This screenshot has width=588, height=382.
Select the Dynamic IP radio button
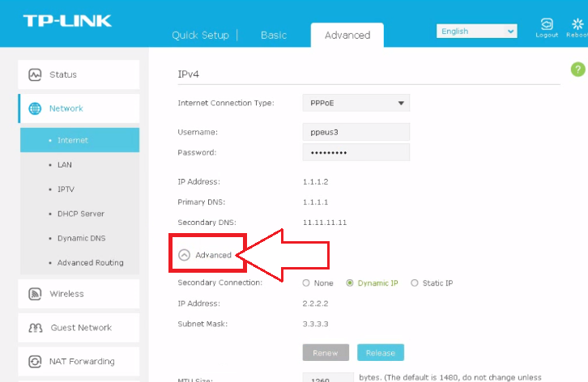350,283
